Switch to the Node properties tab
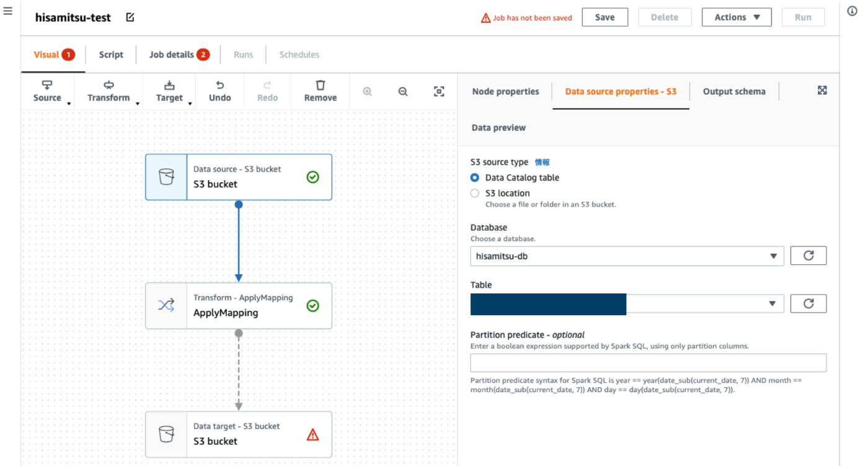Screen dimensions: 868x469 (x=505, y=91)
